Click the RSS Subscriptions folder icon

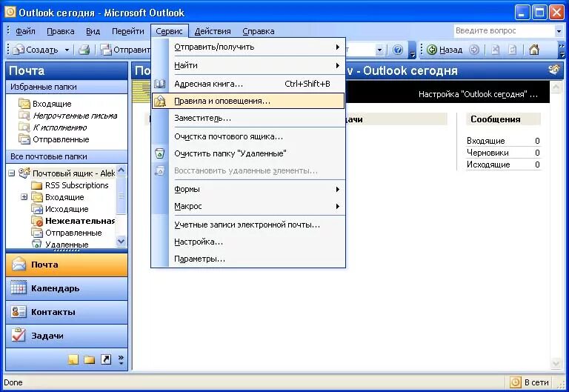tap(36, 185)
